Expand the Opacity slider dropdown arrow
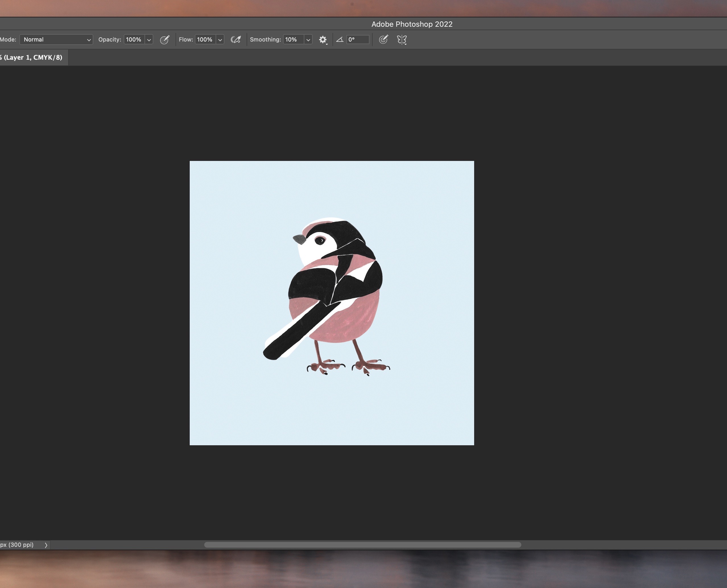Screen dimensions: 727x588 (149, 40)
